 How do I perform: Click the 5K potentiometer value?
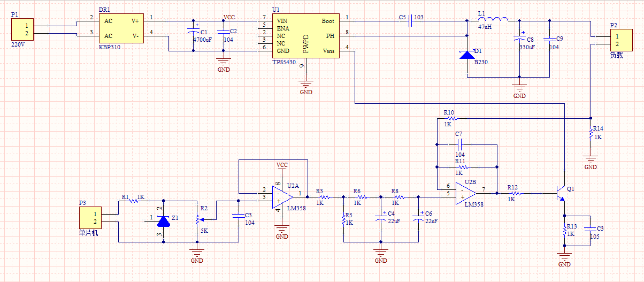coord(203,231)
